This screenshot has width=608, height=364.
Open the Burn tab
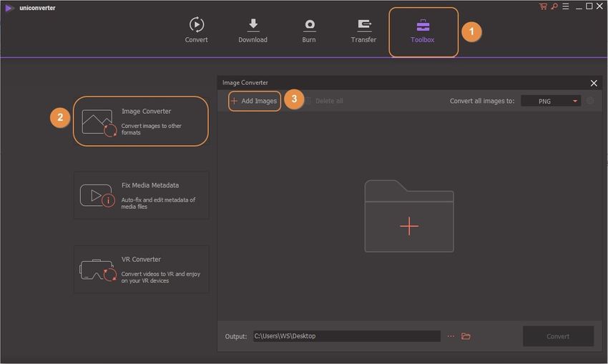pyautogui.click(x=309, y=31)
